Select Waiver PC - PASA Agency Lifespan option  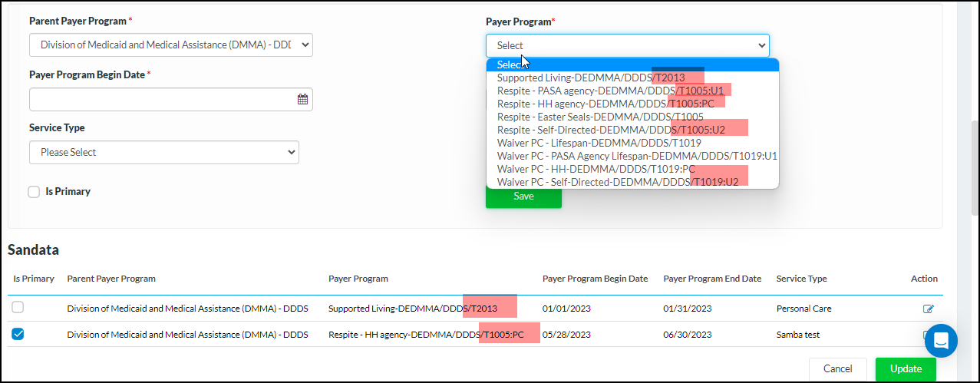tap(636, 156)
